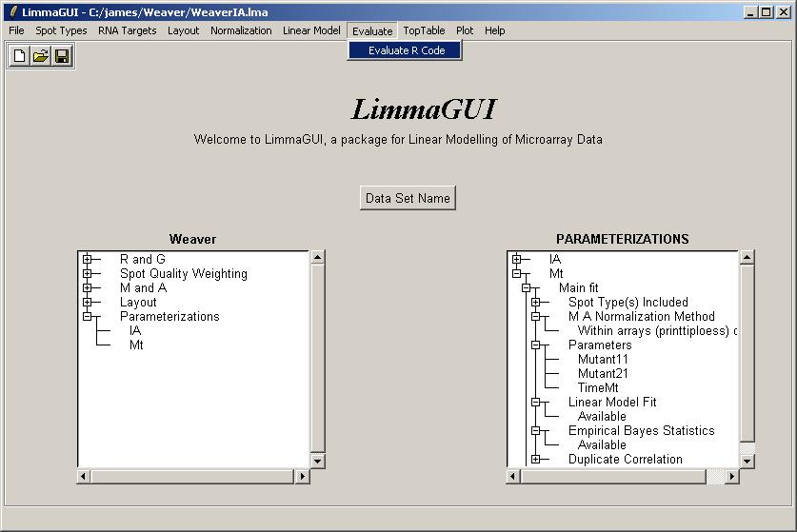The width and height of the screenshot is (797, 532).
Task: Expand Spot Quality Weighting node
Action: pos(88,273)
